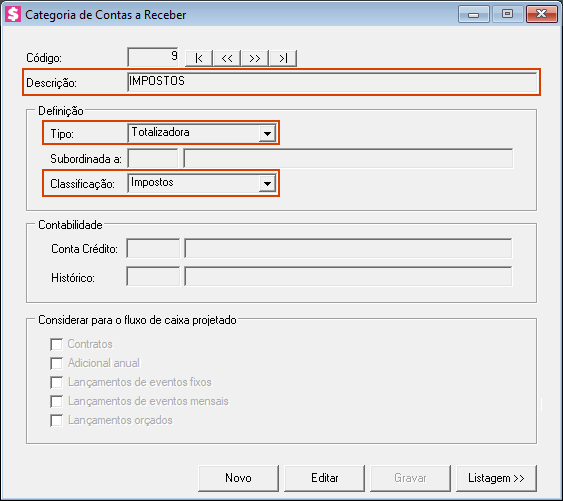Click the Descrição field with IMPOSTOS

coord(332,82)
